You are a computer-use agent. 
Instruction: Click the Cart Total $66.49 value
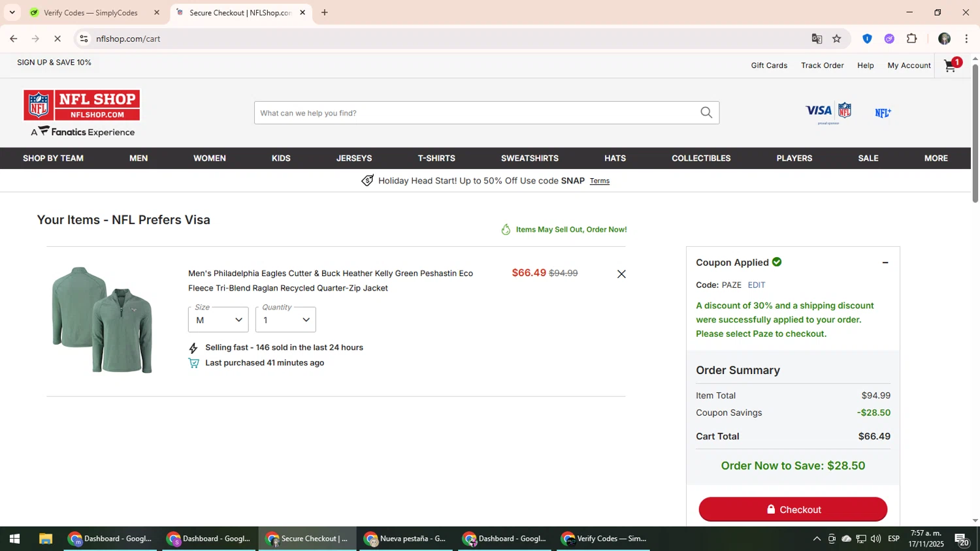[874, 436]
